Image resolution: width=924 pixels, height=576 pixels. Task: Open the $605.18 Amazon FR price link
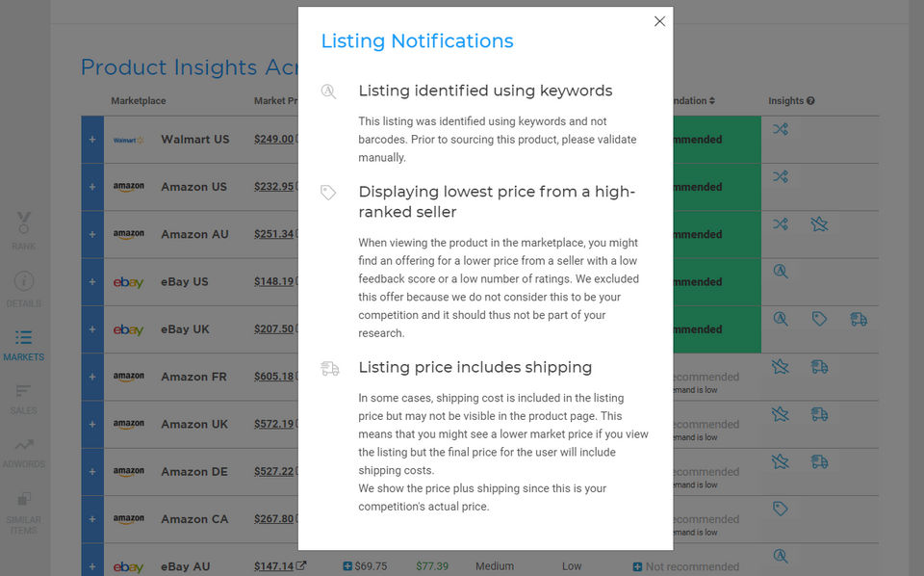pyautogui.click(x=273, y=377)
